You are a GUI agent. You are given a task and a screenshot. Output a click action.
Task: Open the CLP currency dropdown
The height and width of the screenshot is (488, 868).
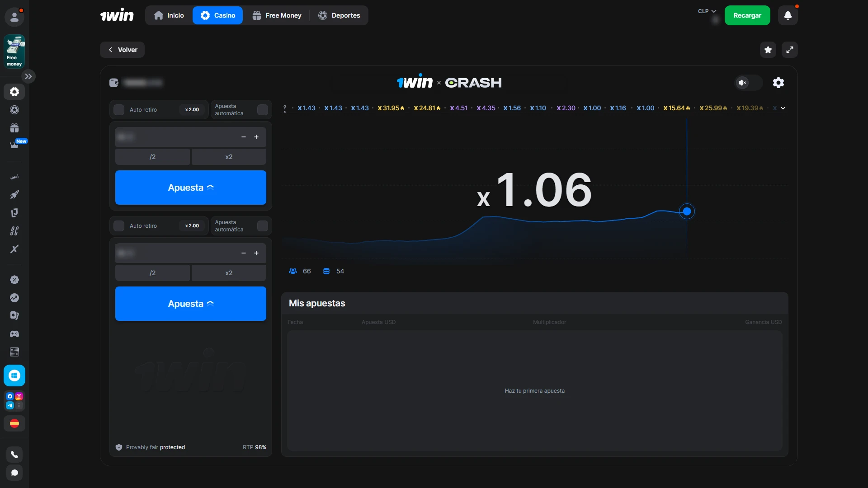click(x=707, y=11)
